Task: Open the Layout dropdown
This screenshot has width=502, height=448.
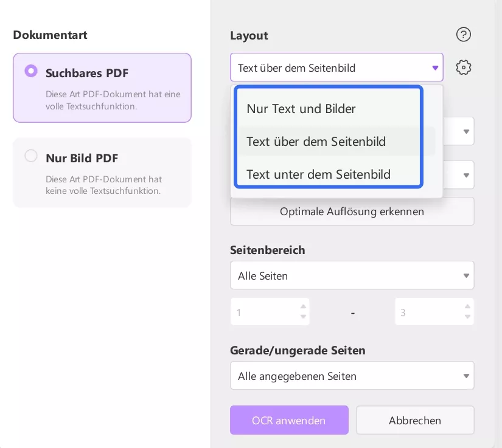Action: (x=336, y=68)
